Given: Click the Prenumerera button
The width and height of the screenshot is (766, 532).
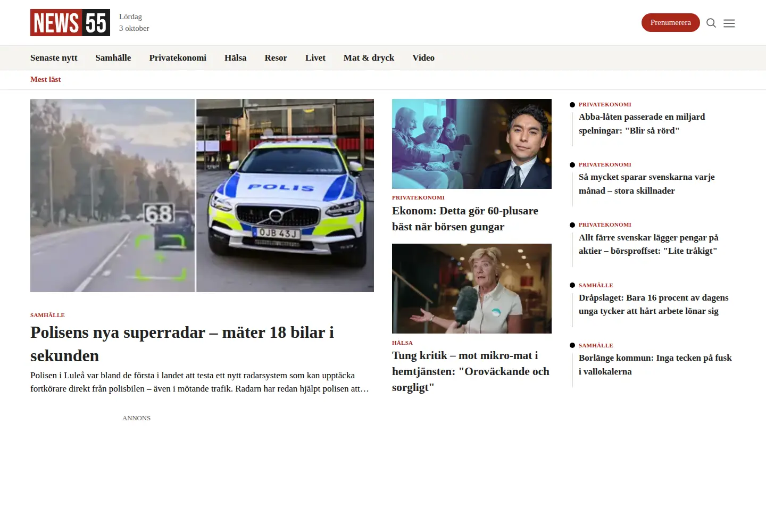Looking at the screenshot, I should pyautogui.click(x=670, y=22).
